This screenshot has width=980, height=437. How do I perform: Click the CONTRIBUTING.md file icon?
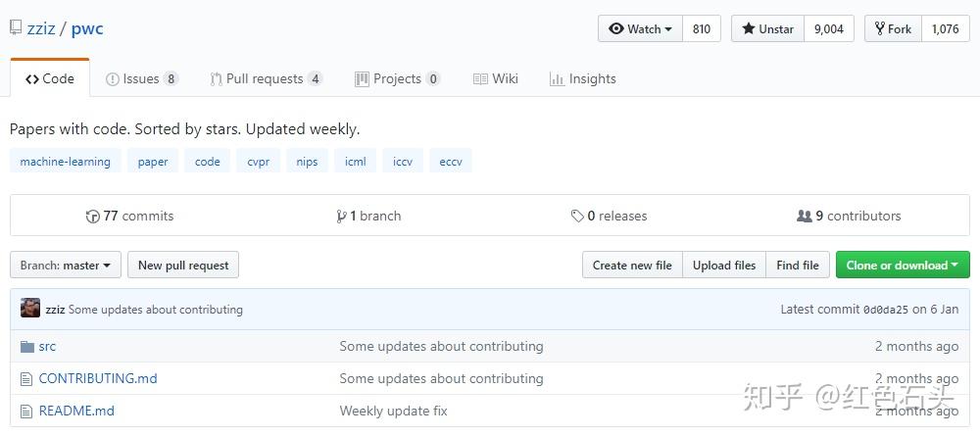coord(25,379)
